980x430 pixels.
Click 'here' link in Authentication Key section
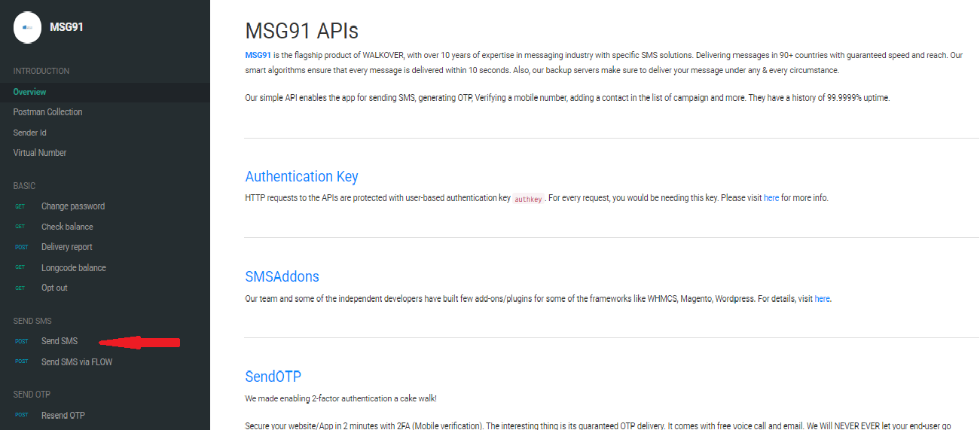pyautogui.click(x=771, y=198)
